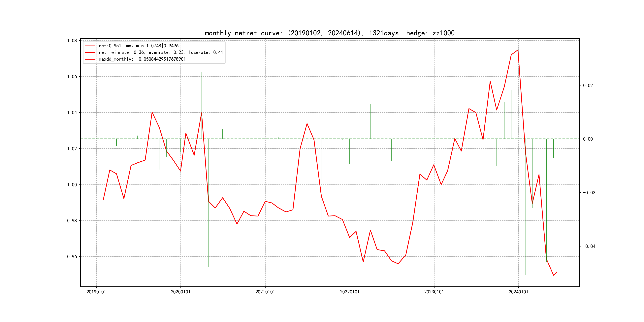Viewport: 644px width, 322px height.
Task: Click the chart title text
Action: (330, 33)
